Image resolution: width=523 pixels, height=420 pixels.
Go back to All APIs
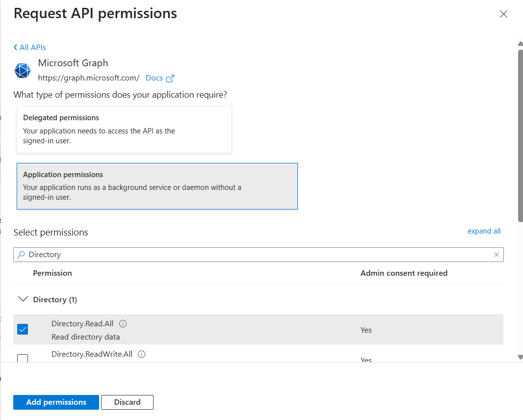coord(30,48)
